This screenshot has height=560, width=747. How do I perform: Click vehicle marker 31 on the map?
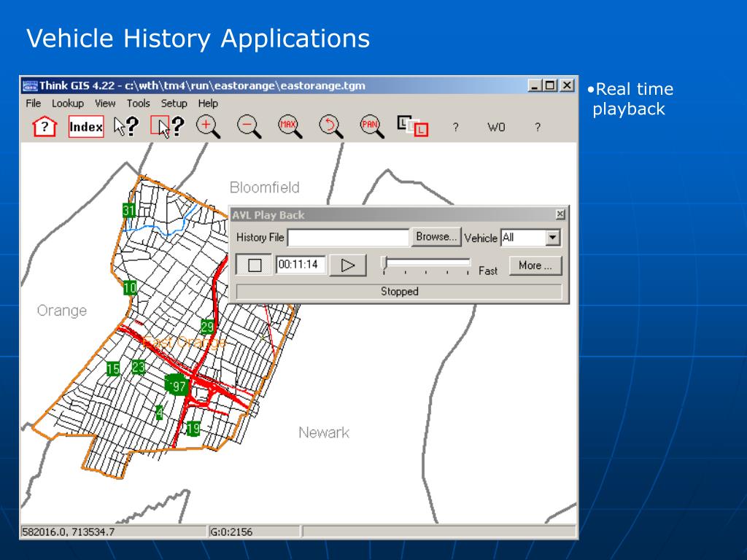click(128, 211)
